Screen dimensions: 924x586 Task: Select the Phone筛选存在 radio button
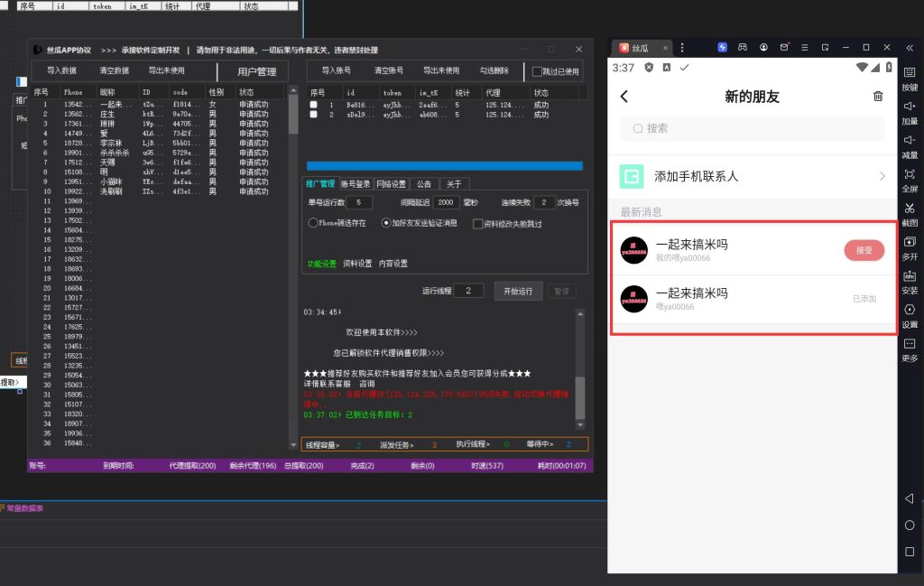pyautogui.click(x=313, y=223)
